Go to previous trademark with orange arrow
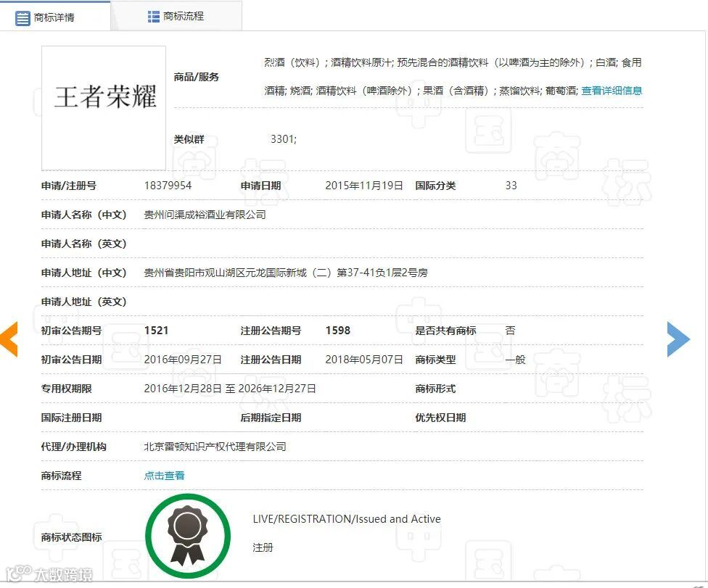708x588 pixels. 9,339
